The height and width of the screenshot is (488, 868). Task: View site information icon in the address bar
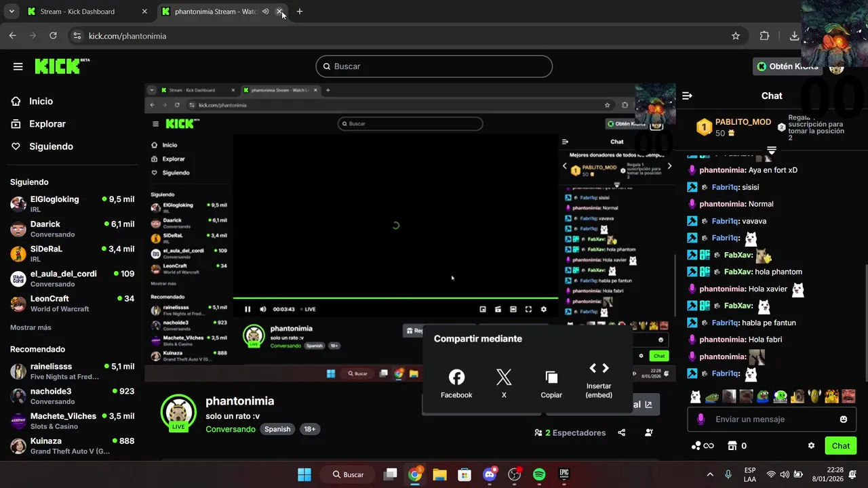tap(77, 36)
